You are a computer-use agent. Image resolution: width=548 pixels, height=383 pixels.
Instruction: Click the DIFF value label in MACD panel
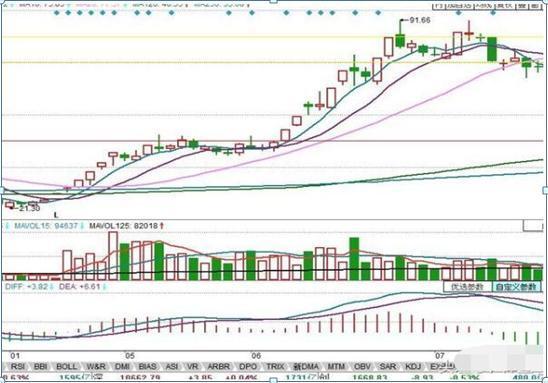26,287
